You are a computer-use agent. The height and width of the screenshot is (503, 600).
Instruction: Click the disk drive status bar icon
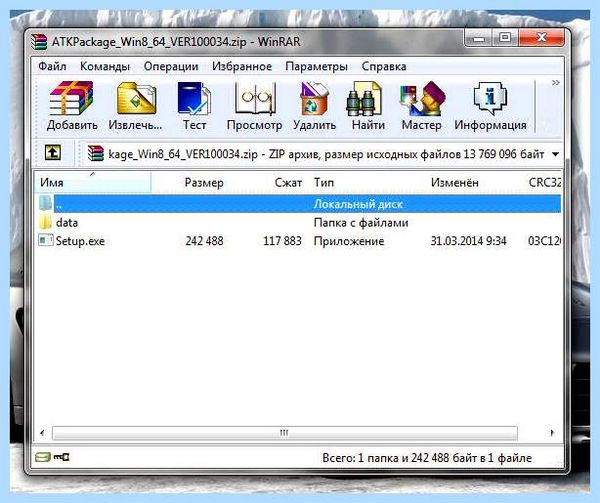click(42, 457)
